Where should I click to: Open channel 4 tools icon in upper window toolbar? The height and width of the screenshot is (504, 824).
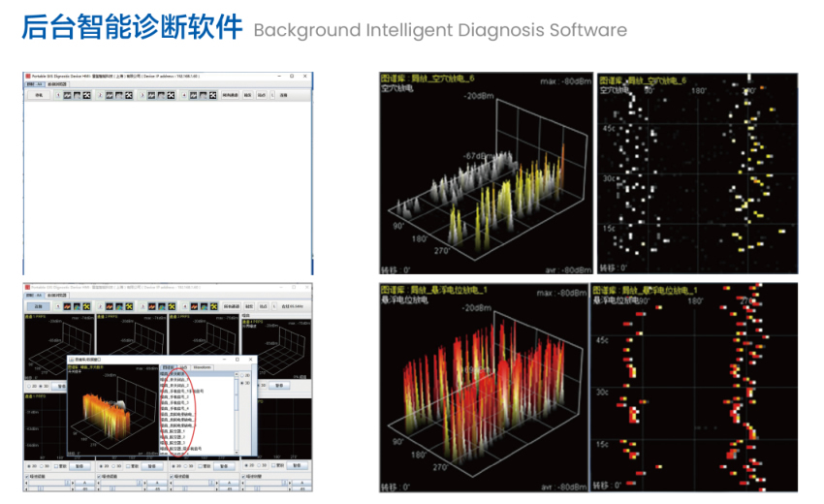(213, 95)
